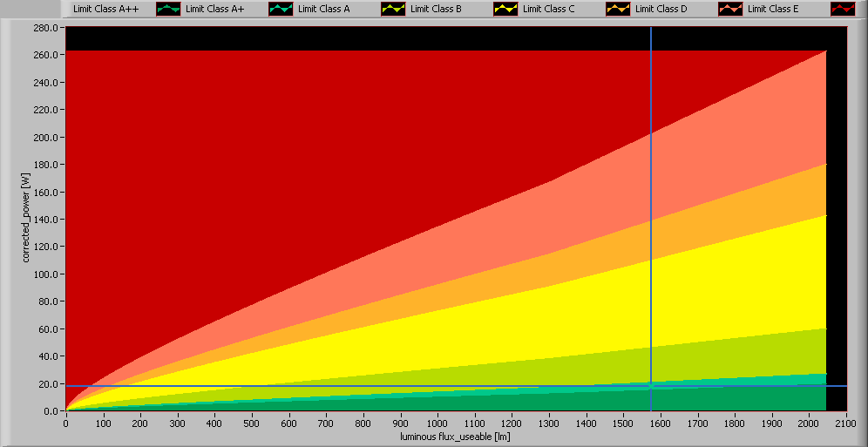
Task: Click the red Limit Class E plot icon
Action: 842,9
